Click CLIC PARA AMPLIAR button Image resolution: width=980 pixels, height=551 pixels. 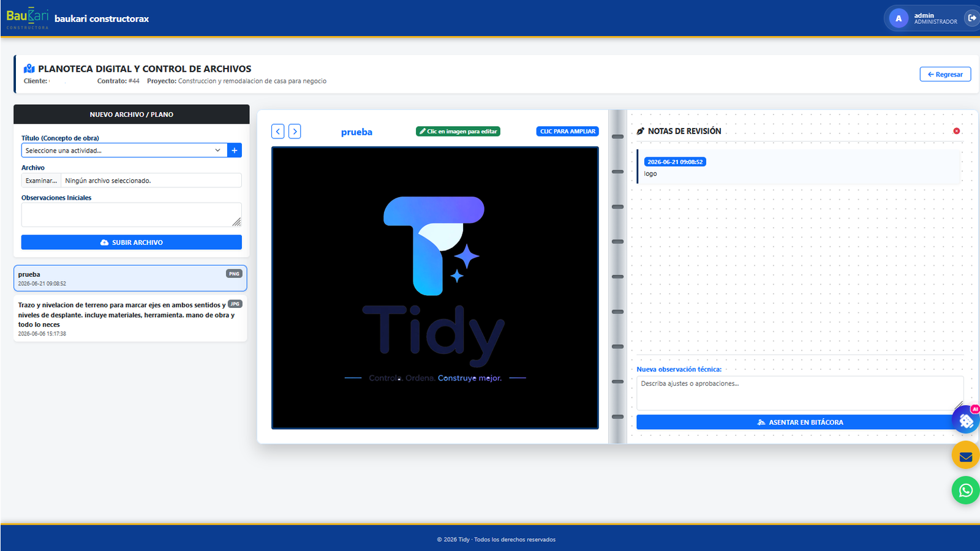coord(568,131)
